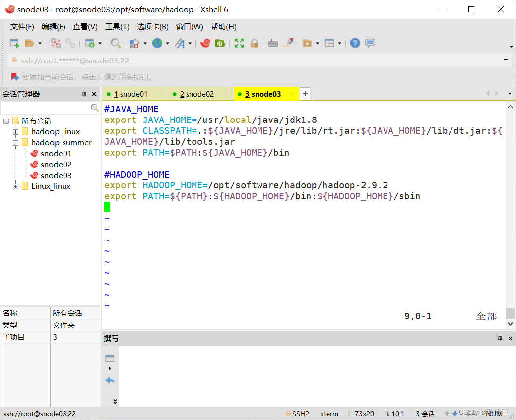The width and height of the screenshot is (516, 420).
Task: Pin the compose pane
Action: coord(500,339)
